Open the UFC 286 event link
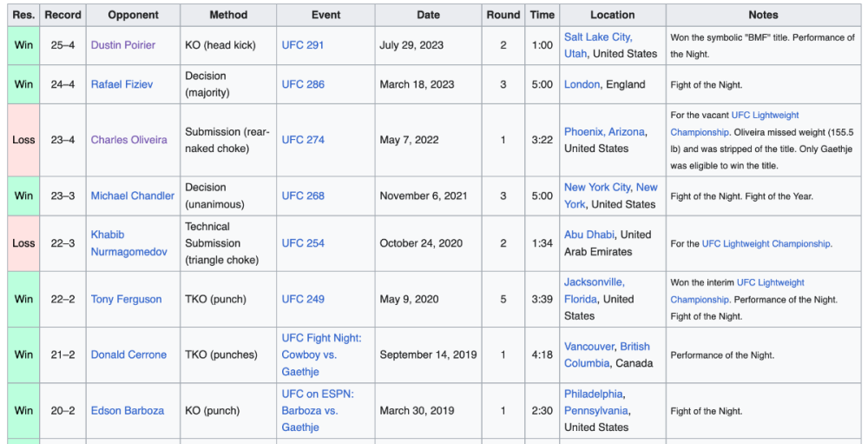This screenshot has width=868, height=444. pyautogui.click(x=303, y=84)
